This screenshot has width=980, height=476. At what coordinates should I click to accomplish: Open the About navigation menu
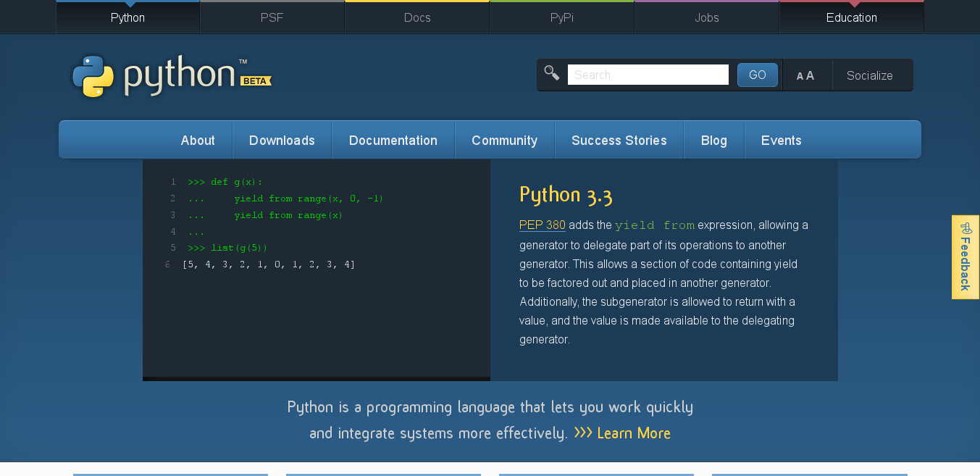pos(198,141)
